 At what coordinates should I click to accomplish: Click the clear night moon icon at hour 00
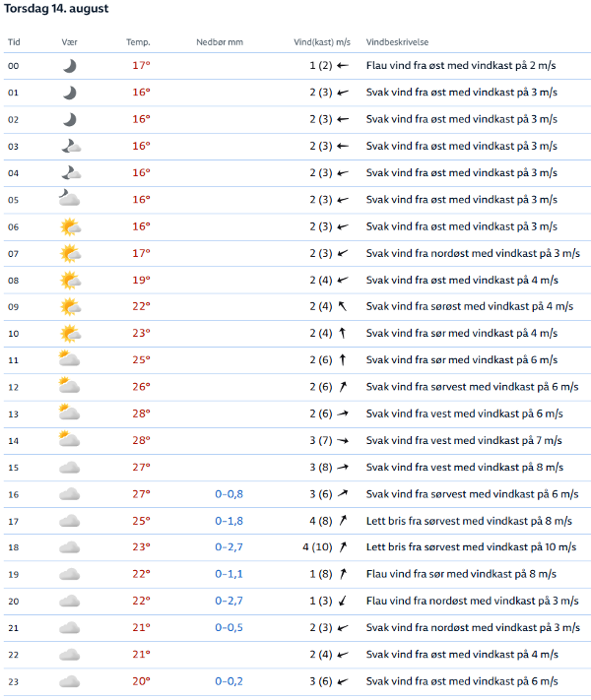click(x=69, y=66)
